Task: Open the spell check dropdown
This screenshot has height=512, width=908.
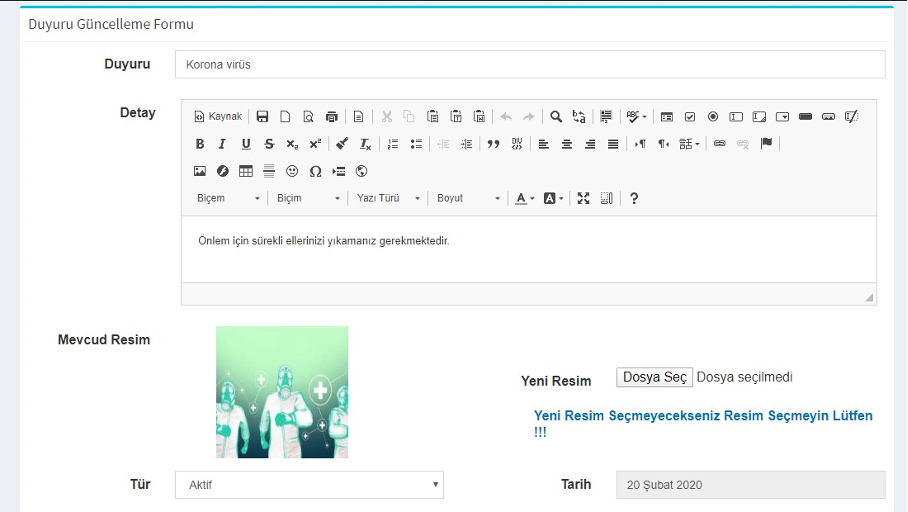Action: click(636, 116)
